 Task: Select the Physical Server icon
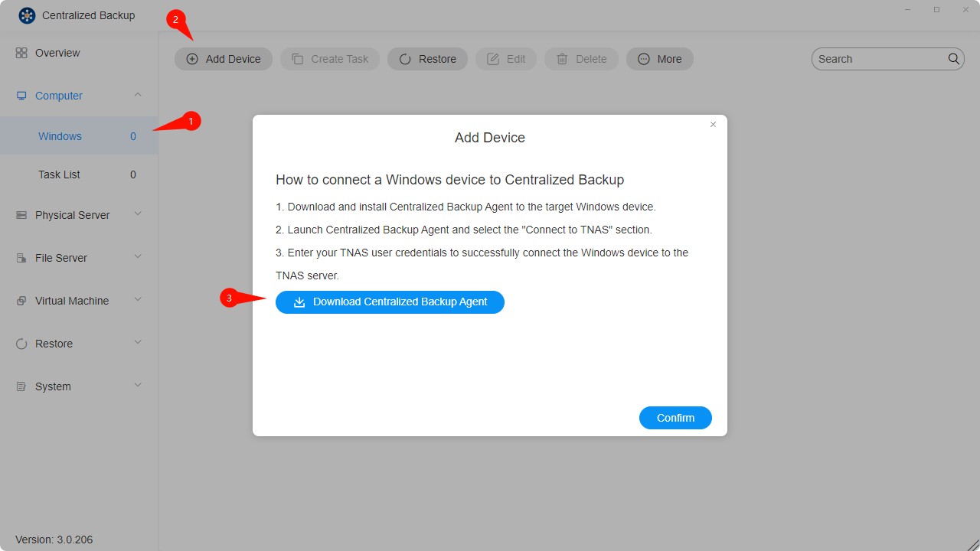tap(21, 215)
